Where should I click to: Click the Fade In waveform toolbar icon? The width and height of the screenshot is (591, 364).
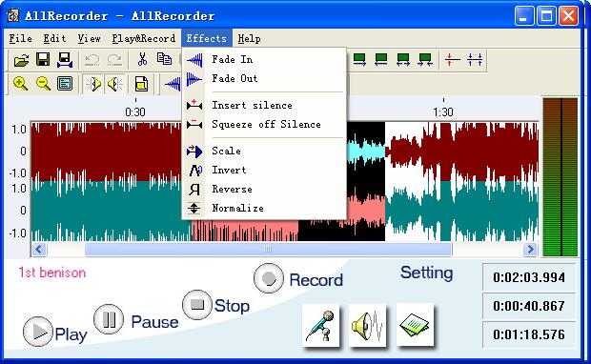173,84
